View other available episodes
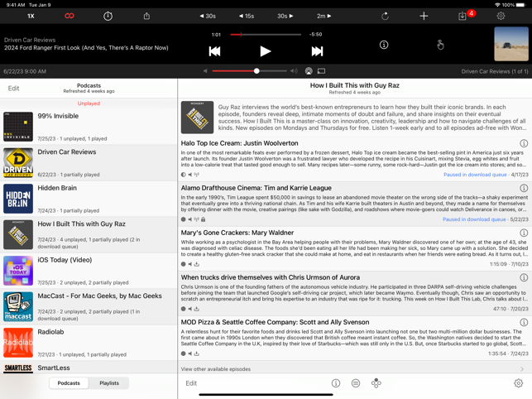The image size is (532, 399). [355, 368]
